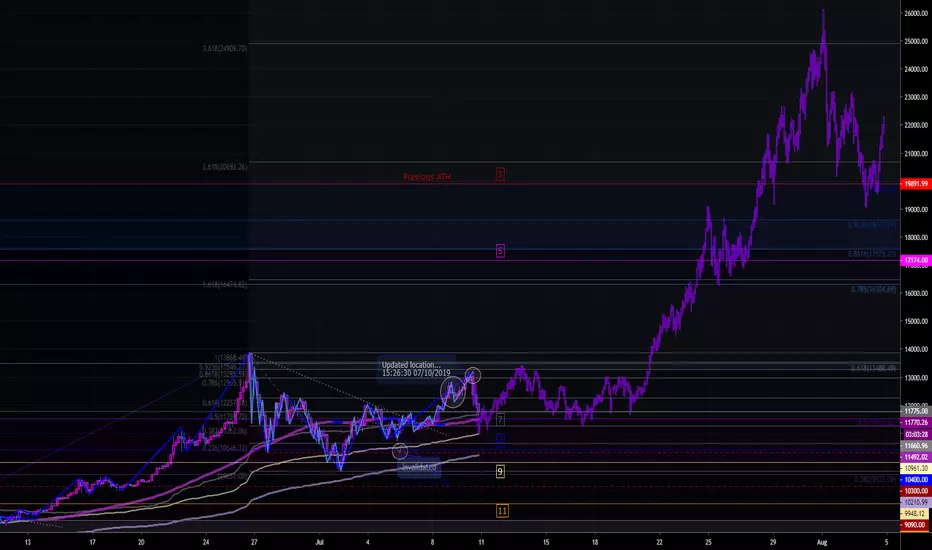Select the 14000.00 price axis label
The image size is (932, 550).
click(x=916, y=349)
